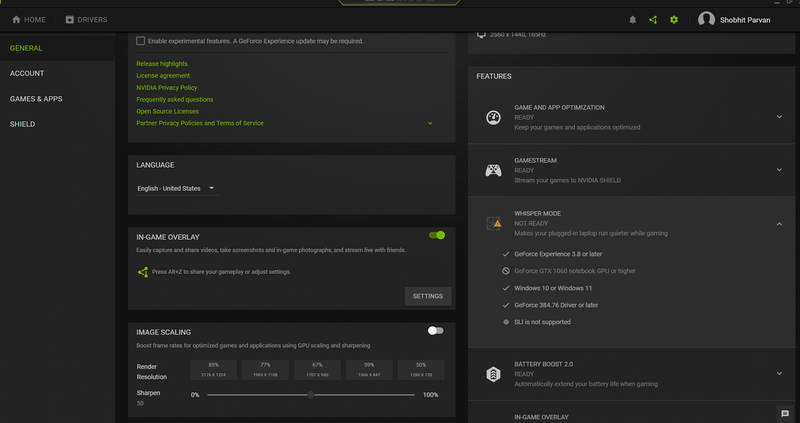800x423 pixels.
Task: Click the In-Game Overlay feature at bottom
Action: coord(541,417)
